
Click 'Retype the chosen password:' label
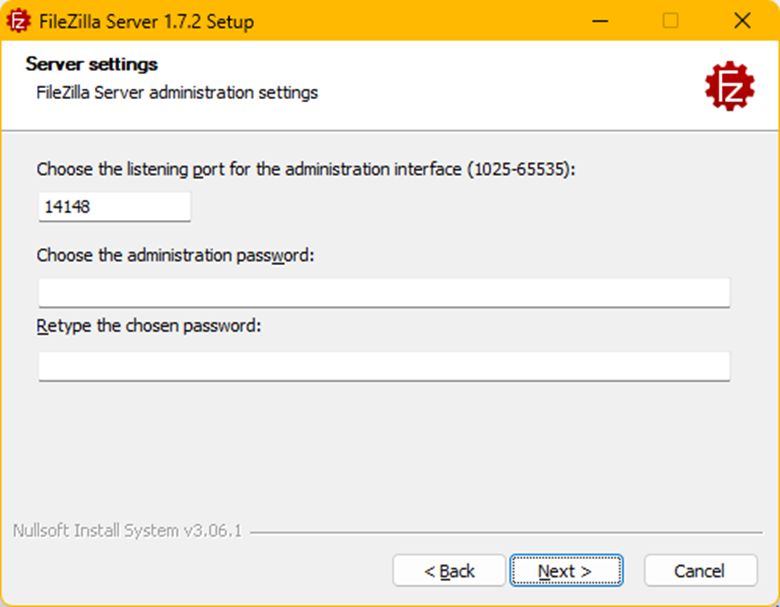[149, 326]
